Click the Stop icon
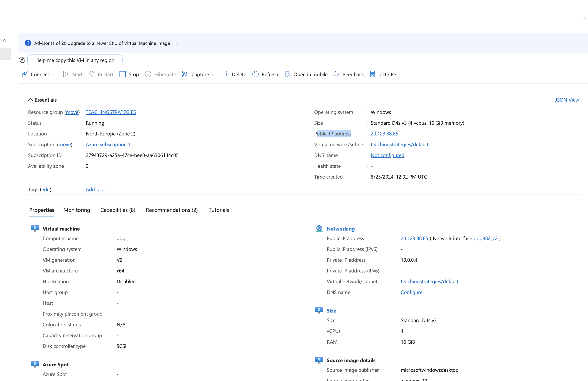This screenshot has width=588, height=381. (x=123, y=74)
